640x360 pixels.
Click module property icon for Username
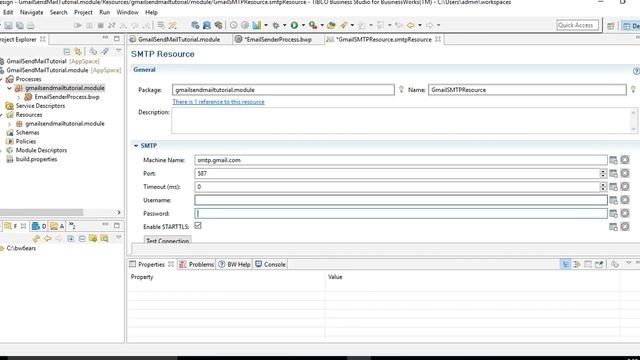[613, 200]
